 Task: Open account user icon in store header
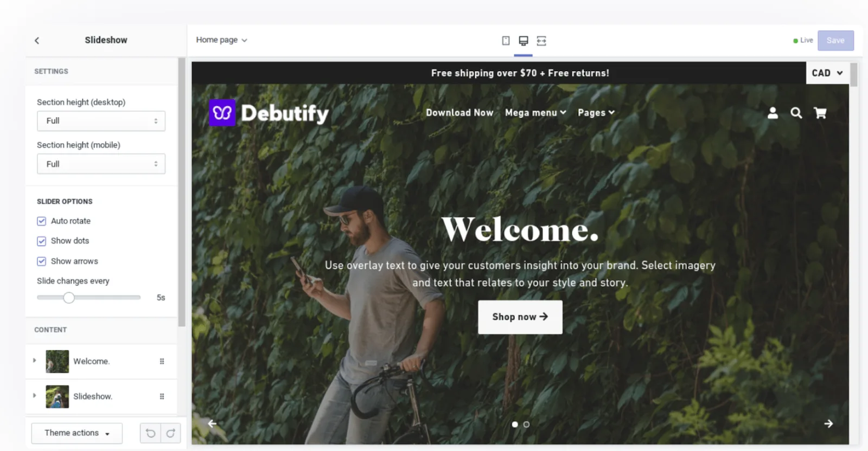point(773,113)
